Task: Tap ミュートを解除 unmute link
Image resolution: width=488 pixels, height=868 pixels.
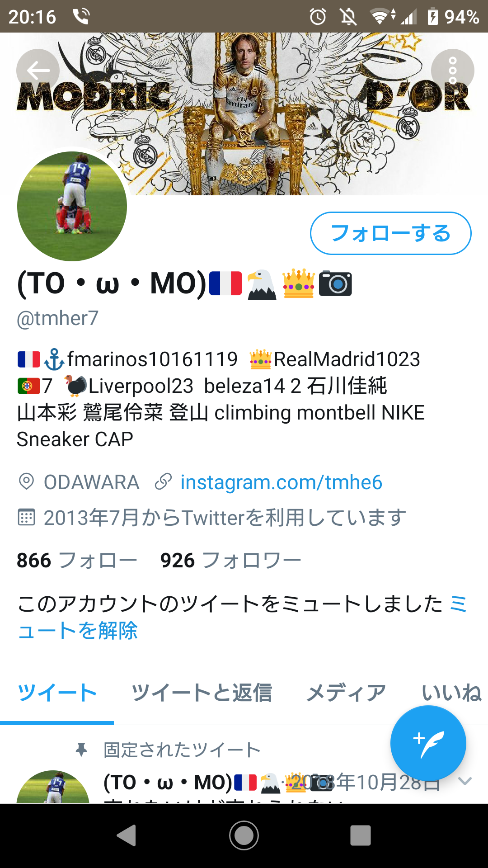Action: (x=242, y=617)
